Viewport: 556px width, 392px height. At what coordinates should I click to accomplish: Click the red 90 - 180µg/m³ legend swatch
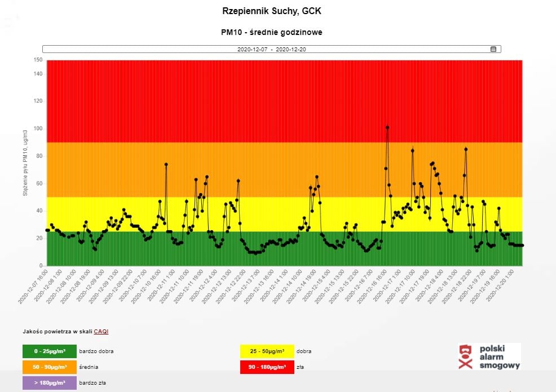(x=267, y=367)
